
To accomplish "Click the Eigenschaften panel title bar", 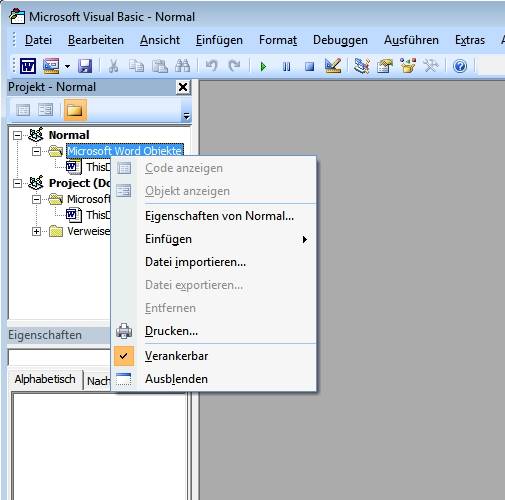I will [59, 335].
